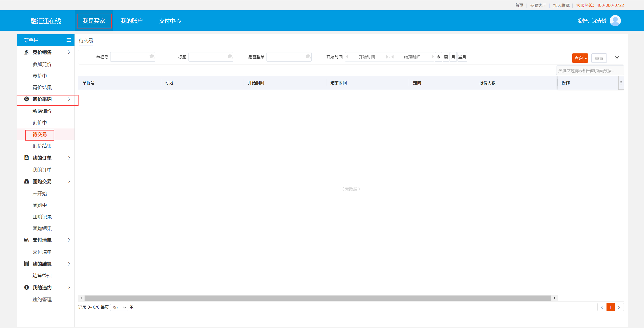Image resolution: width=644 pixels, height=328 pixels.
Task: Open the 查询 button dropdown arrow
Action: click(x=586, y=58)
